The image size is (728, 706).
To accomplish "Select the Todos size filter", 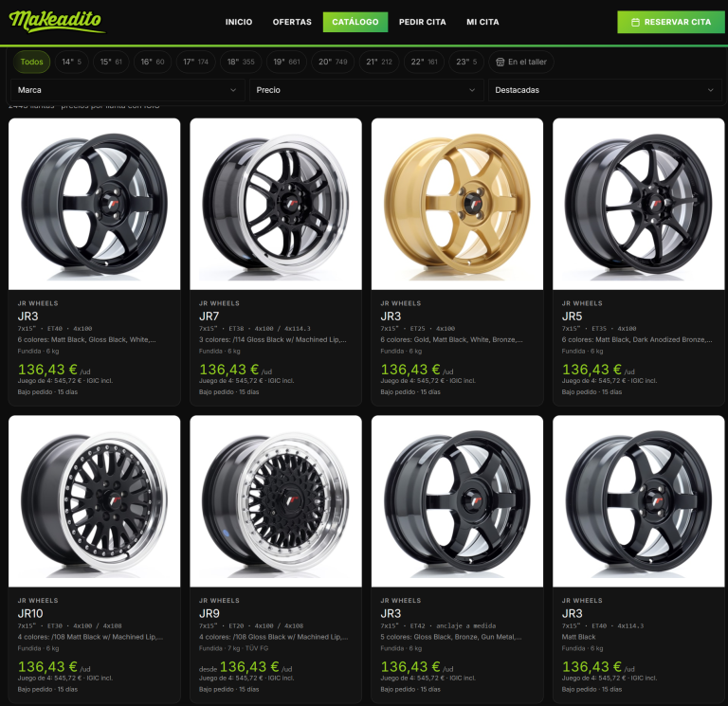I will 31,62.
